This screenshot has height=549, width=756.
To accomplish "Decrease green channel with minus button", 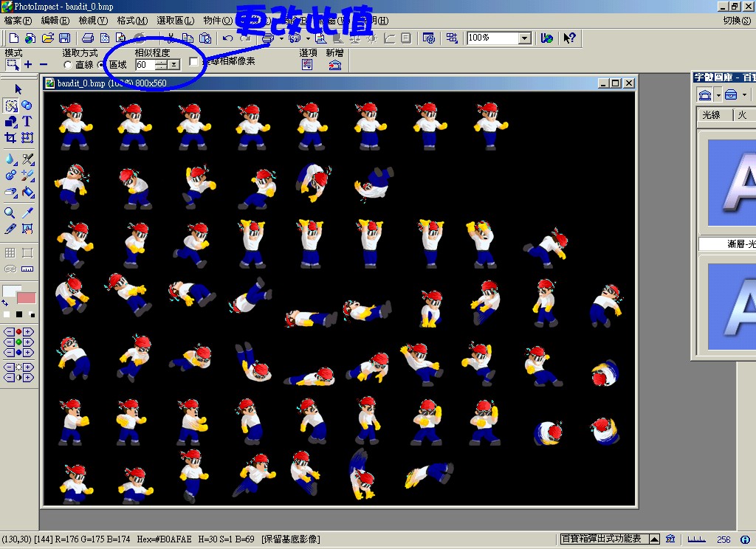I will click(x=10, y=342).
